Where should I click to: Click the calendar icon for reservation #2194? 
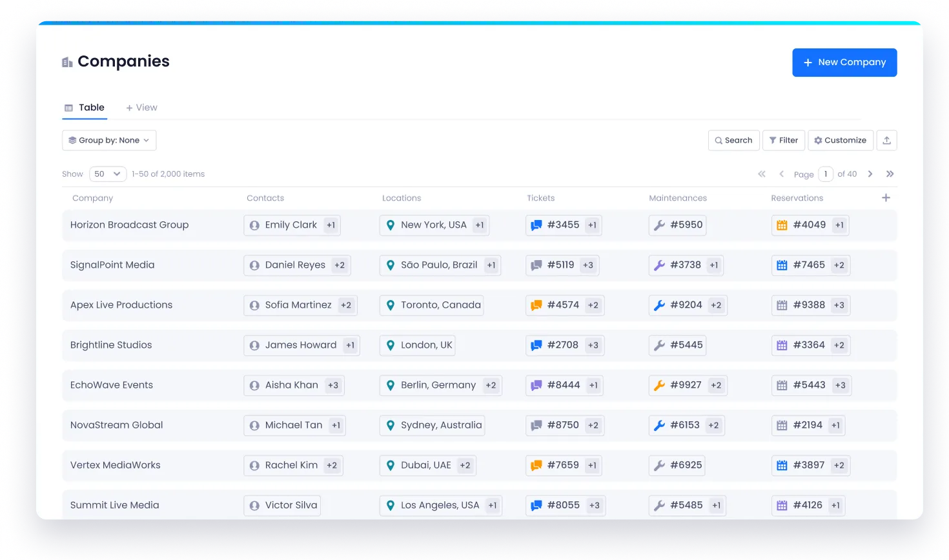[x=782, y=425]
